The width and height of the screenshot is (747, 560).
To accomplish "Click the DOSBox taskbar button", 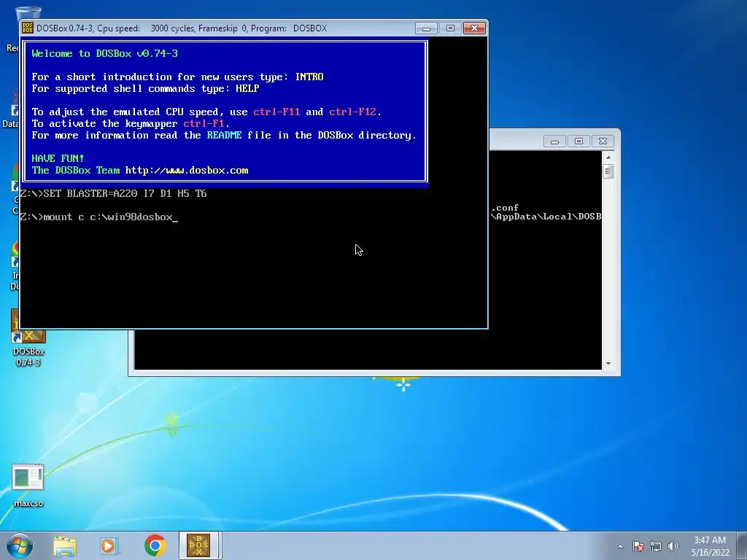I will (x=198, y=545).
